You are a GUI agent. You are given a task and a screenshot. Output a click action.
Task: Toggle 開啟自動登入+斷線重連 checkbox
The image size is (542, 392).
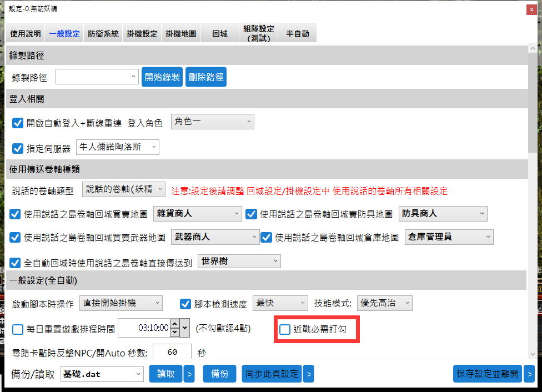click(x=18, y=123)
